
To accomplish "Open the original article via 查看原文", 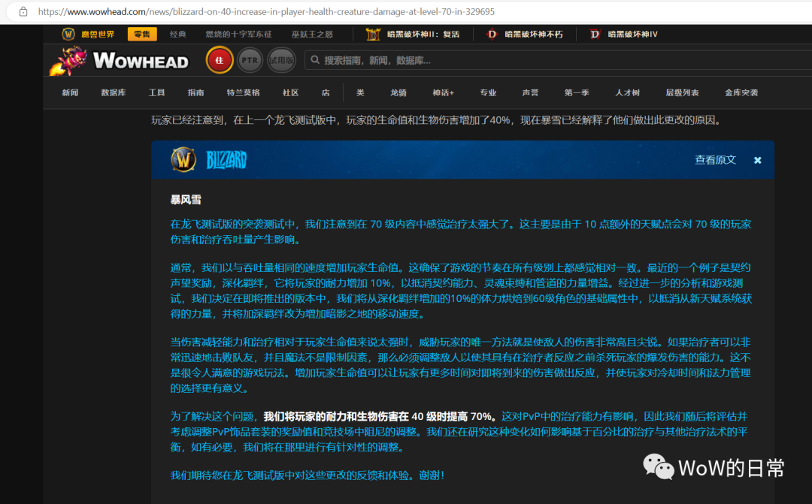I will 714,159.
